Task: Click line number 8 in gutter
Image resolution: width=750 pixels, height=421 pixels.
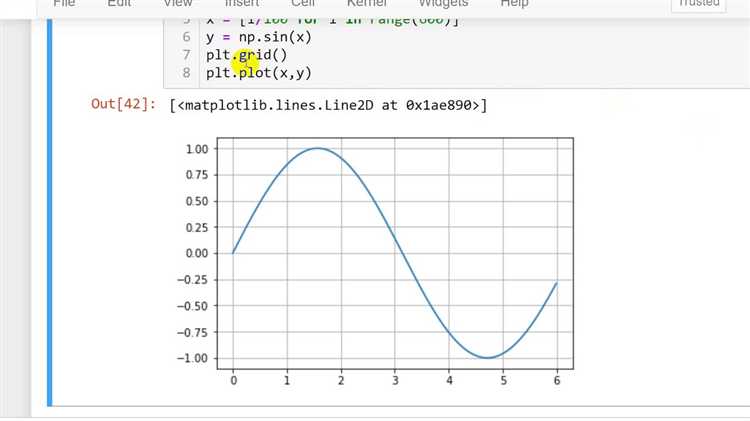Action: [187, 73]
